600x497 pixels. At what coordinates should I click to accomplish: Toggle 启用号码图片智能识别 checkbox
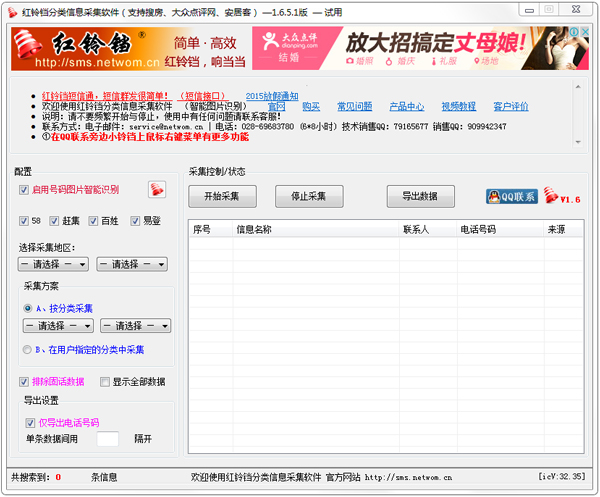pyautogui.click(x=24, y=190)
